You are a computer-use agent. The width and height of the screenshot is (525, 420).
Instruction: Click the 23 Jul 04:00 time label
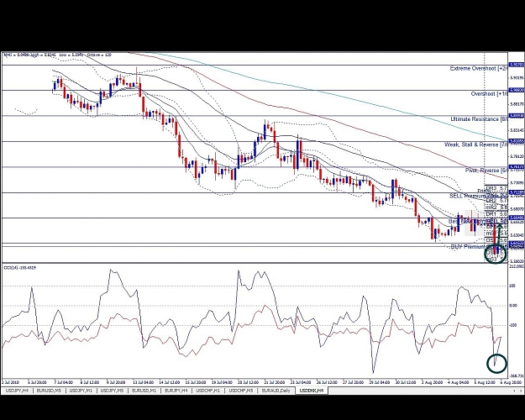pyautogui.click(x=301, y=382)
